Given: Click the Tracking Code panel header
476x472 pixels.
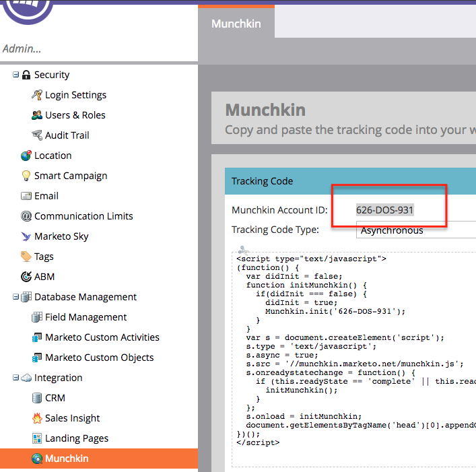Looking at the screenshot, I should click(350, 181).
